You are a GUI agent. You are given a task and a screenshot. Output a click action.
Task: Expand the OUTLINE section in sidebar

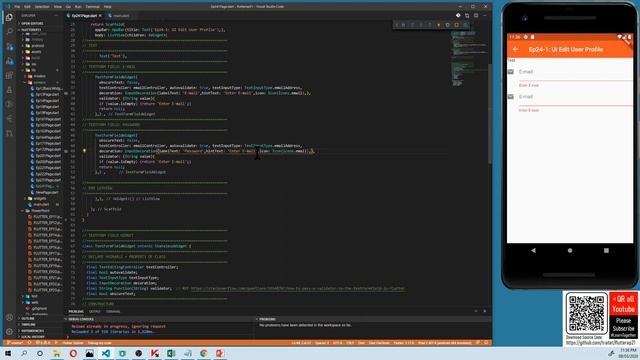point(28,318)
